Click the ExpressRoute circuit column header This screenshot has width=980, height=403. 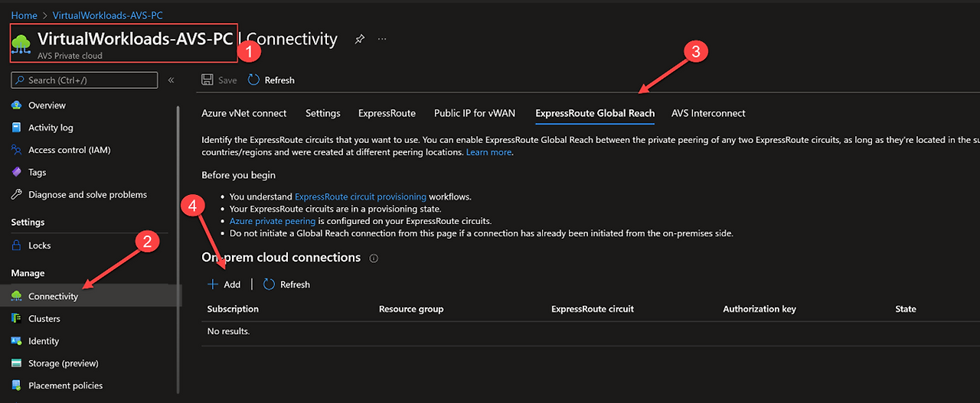coord(593,309)
